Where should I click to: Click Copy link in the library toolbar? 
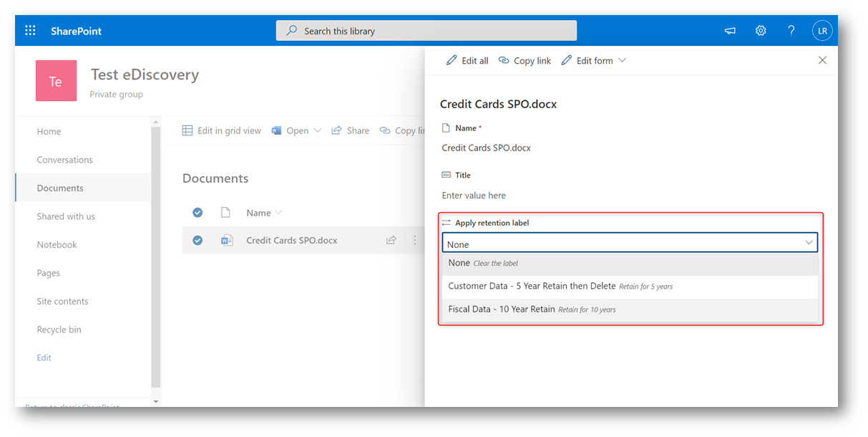pos(402,131)
